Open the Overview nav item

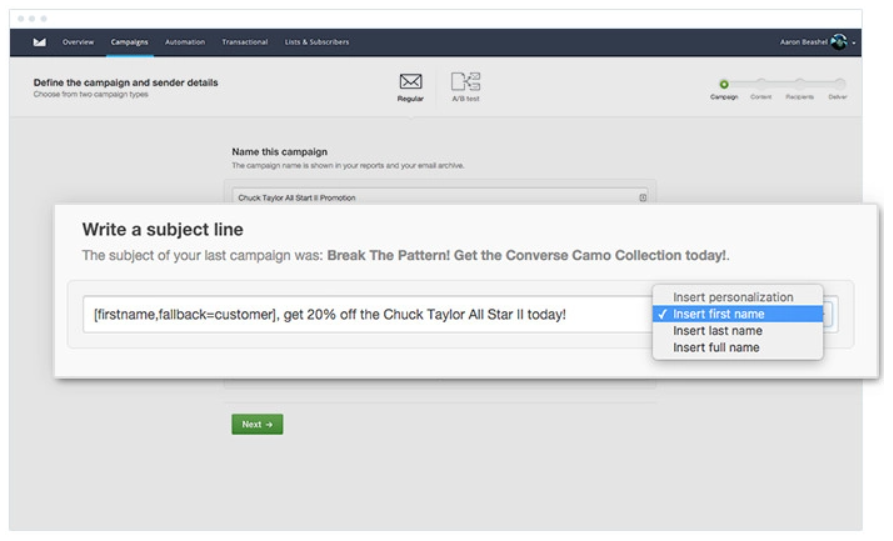pos(78,42)
